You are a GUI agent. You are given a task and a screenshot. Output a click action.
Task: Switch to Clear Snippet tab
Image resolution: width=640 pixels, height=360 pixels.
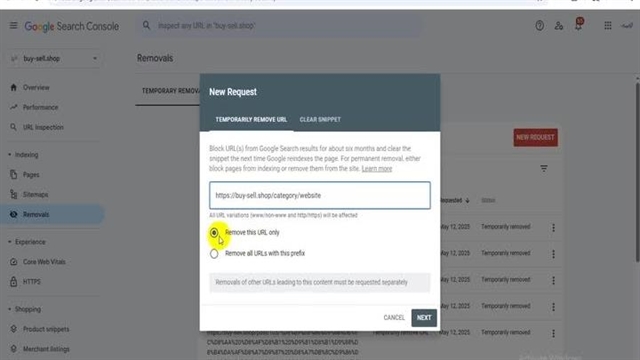320,120
